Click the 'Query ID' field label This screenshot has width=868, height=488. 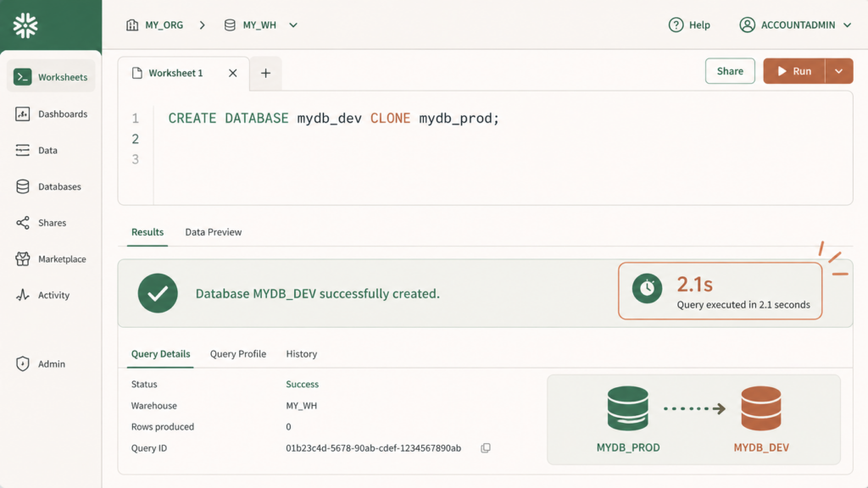tap(149, 448)
